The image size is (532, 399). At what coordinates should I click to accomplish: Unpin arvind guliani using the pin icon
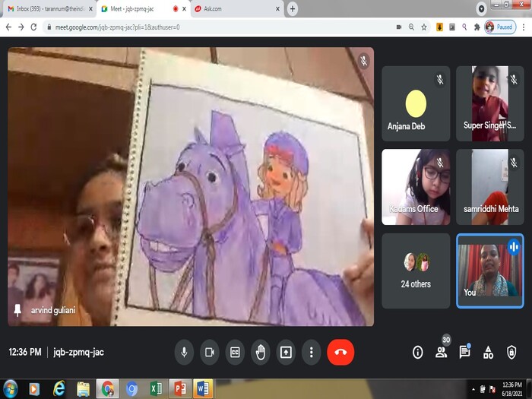click(x=17, y=310)
